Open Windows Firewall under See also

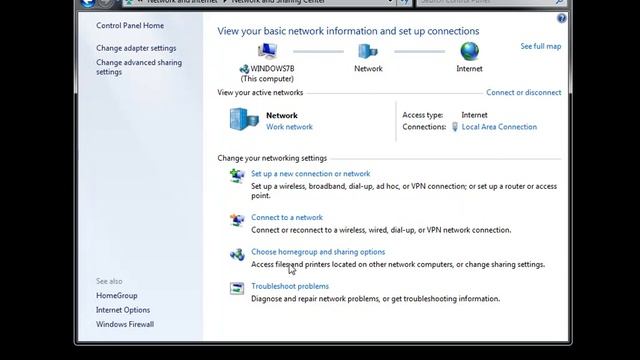[125, 324]
